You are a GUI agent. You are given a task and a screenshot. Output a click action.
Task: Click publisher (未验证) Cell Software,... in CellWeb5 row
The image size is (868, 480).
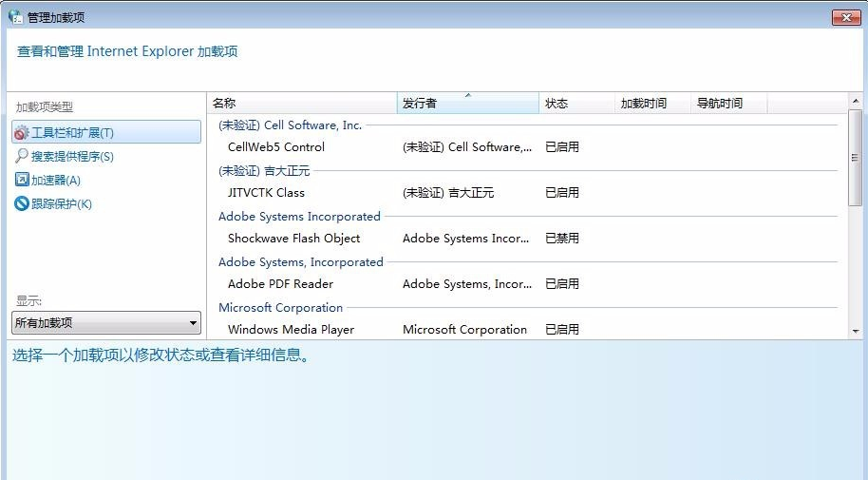point(467,147)
